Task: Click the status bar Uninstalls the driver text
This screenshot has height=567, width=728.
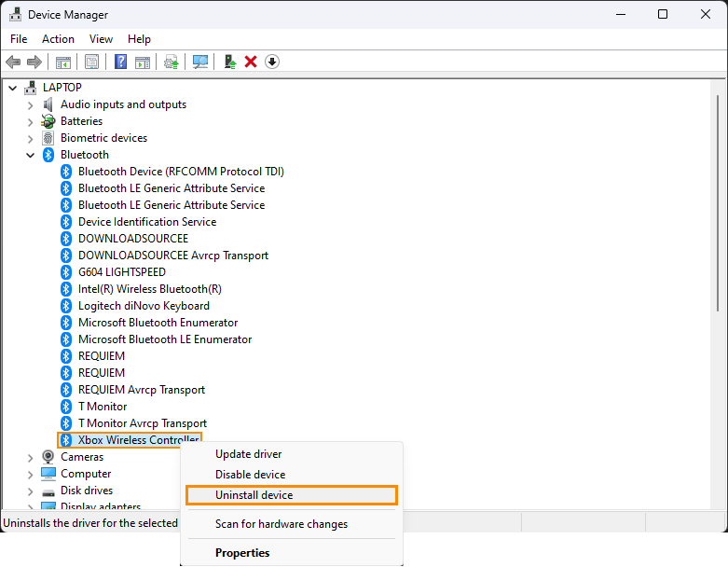Action: tap(90, 523)
